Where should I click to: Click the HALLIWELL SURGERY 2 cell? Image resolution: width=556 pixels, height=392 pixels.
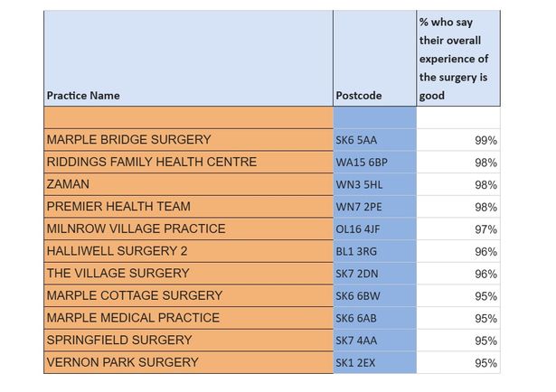(x=118, y=251)
